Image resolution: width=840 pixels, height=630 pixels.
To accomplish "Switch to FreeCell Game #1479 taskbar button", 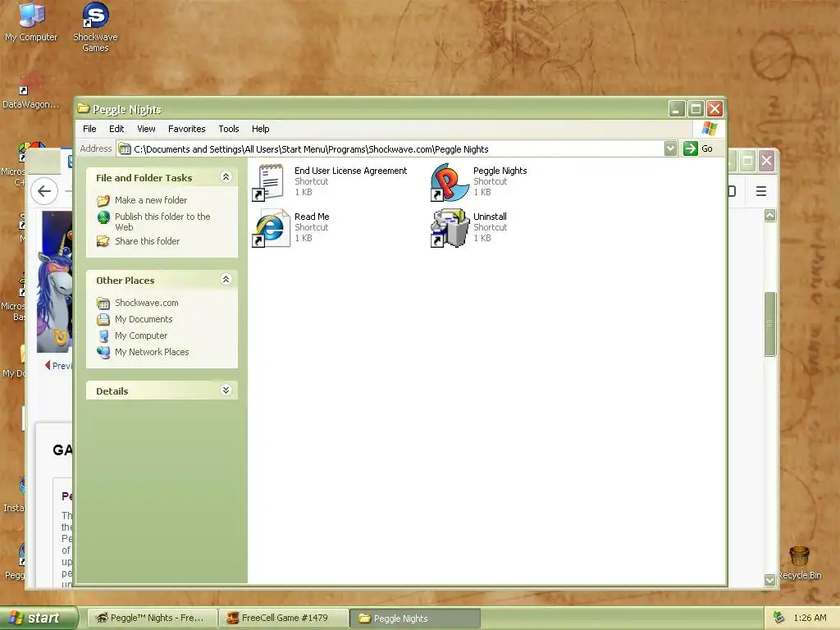I will (283, 619).
